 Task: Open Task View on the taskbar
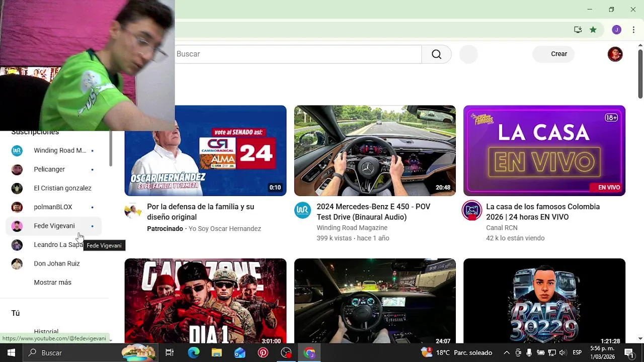pos(170,353)
